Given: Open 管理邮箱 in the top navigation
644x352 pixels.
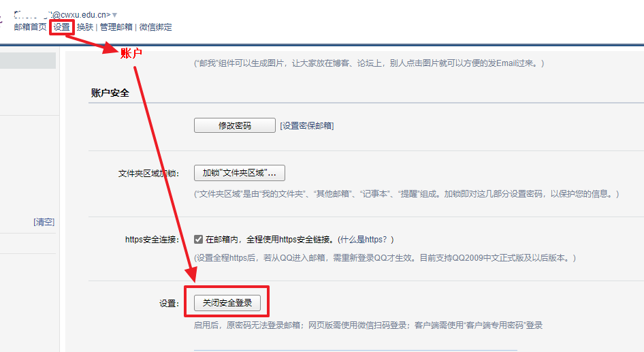Looking at the screenshot, I should pyautogui.click(x=116, y=27).
